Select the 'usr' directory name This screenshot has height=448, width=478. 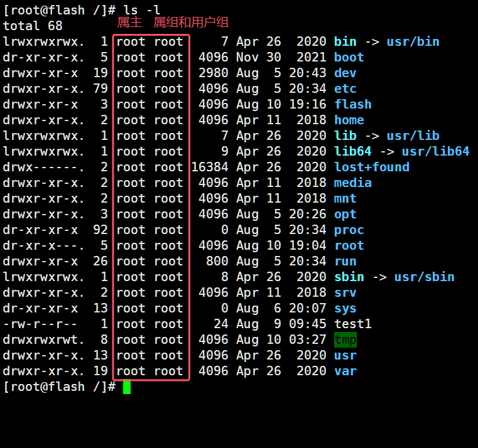point(345,355)
